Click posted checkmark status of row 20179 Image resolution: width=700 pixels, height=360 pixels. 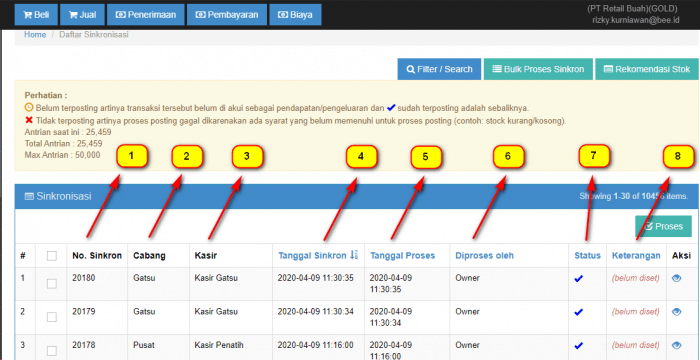coord(579,312)
